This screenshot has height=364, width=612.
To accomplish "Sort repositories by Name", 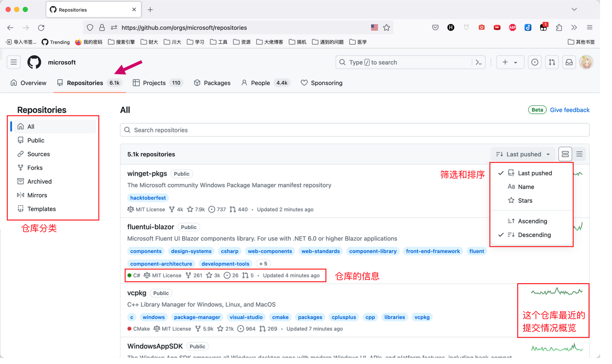I will 532,187.
